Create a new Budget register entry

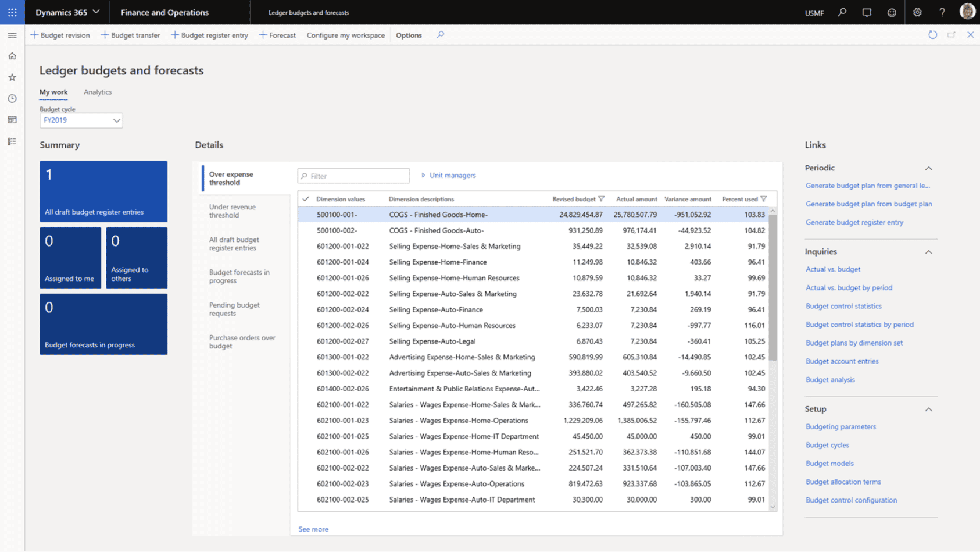pos(210,35)
